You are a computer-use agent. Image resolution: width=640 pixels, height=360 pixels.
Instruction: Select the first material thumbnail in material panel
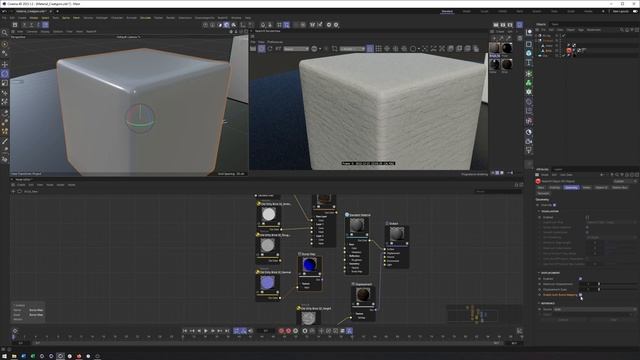click(494, 49)
